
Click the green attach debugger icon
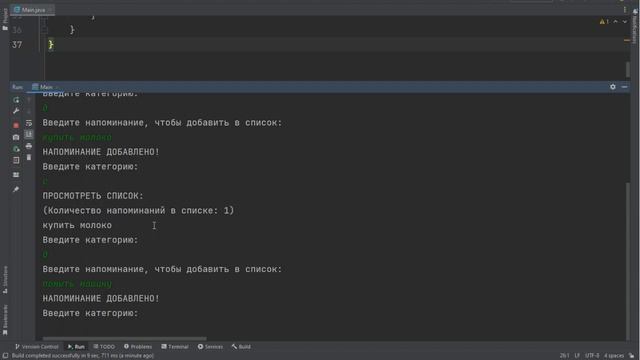pos(16,149)
